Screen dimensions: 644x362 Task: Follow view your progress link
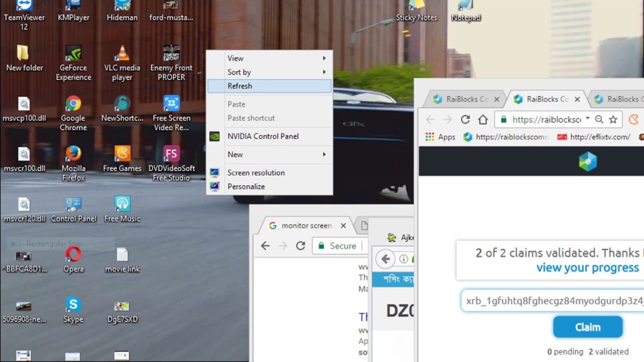click(588, 267)
